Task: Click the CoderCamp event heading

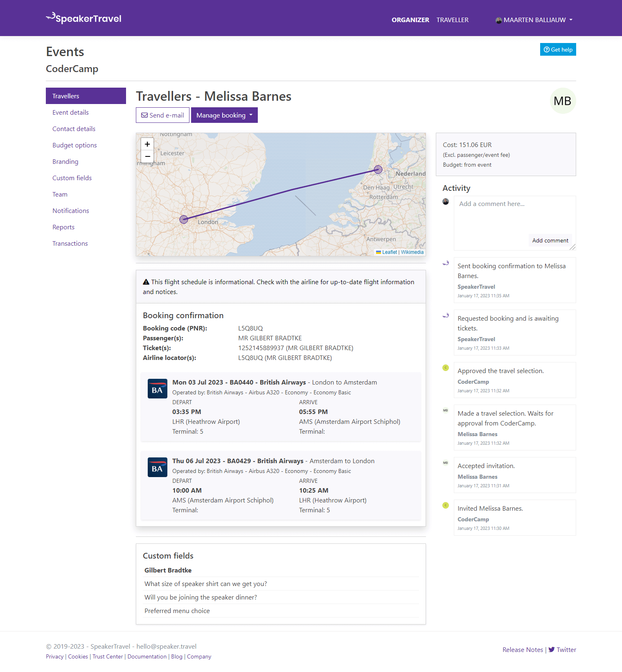Action: (x=72, y=69)
